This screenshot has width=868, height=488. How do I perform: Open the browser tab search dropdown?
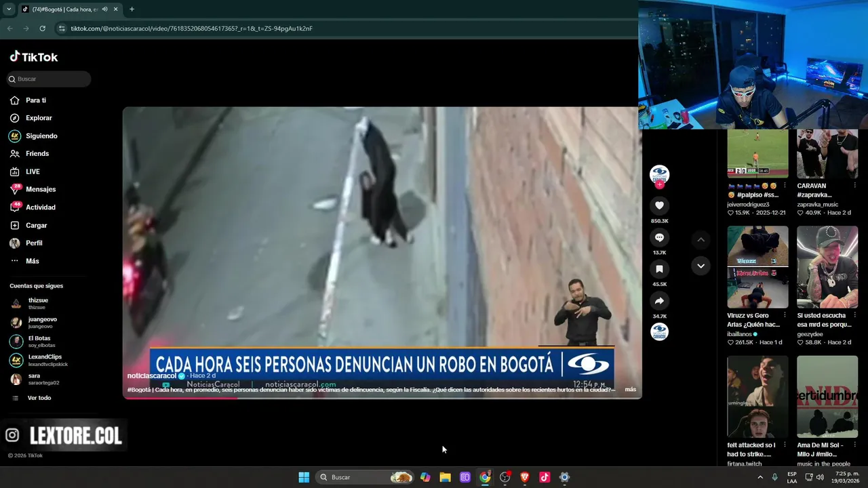pyautogui.click(x=9, y=9)
